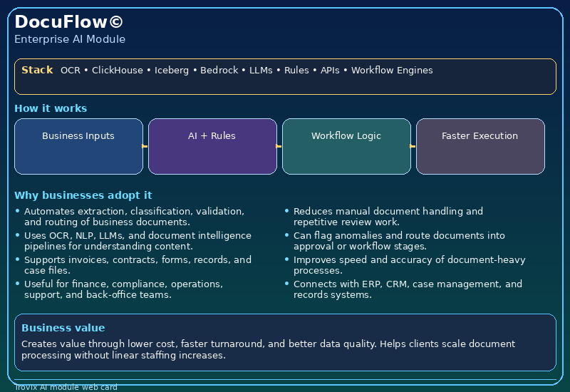Select the bullet about flagging anomalies
This screenshot has height=392, width=570.
(x=399, y=241)
